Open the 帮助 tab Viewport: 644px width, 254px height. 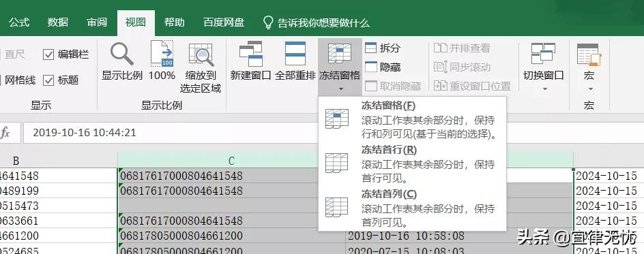pos(174,22)
